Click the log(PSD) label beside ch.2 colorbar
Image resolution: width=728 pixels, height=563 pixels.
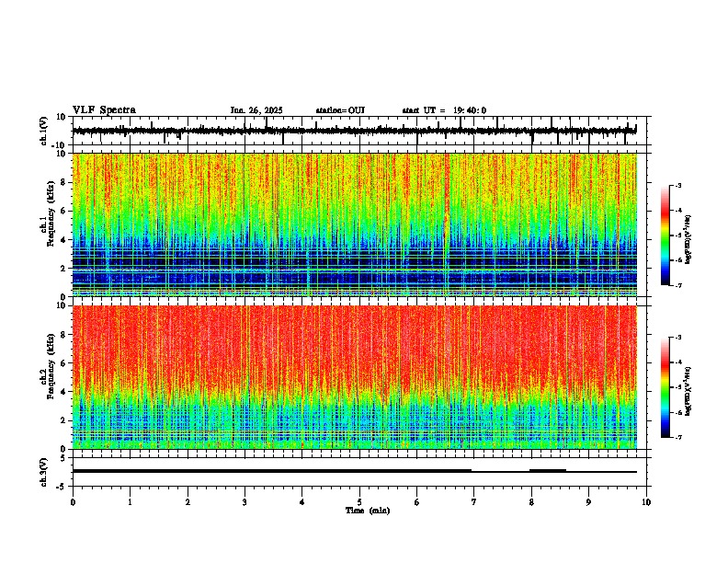688,391
